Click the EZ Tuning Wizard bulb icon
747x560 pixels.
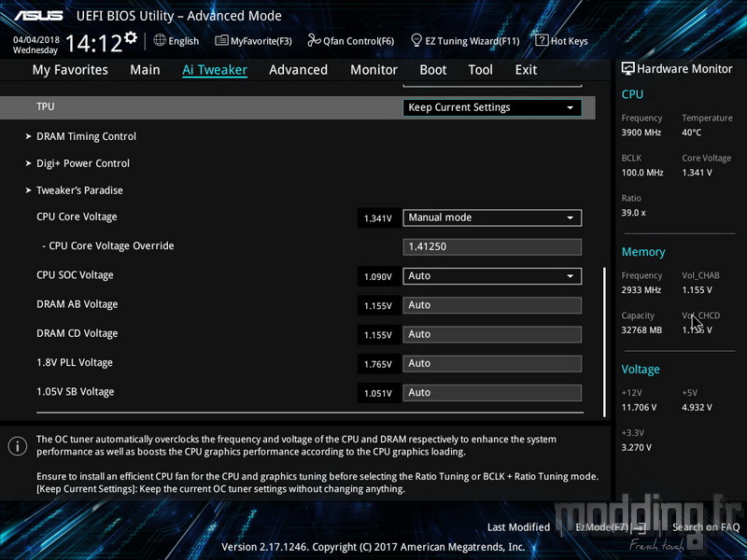pyautogui.click(x=416, y=40)
